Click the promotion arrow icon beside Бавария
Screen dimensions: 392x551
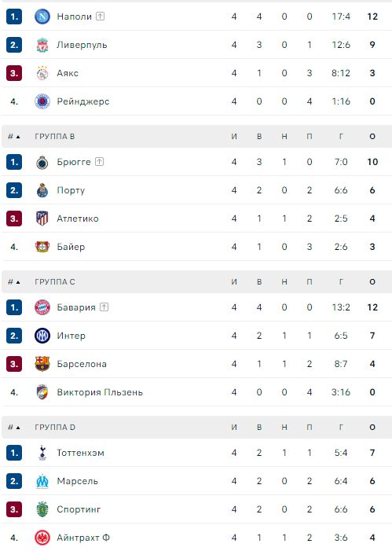(104, 307)
